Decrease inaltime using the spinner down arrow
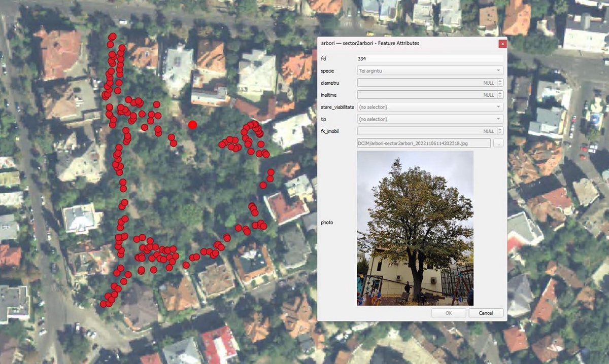Viewport: 609px width, 364px height. pos(500,97)
